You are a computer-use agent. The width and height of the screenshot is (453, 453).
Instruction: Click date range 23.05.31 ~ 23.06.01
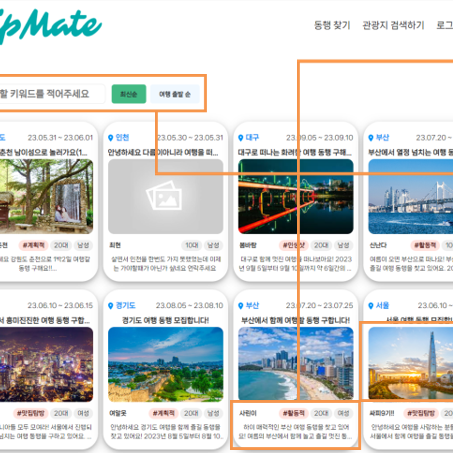tap(60, 138)
